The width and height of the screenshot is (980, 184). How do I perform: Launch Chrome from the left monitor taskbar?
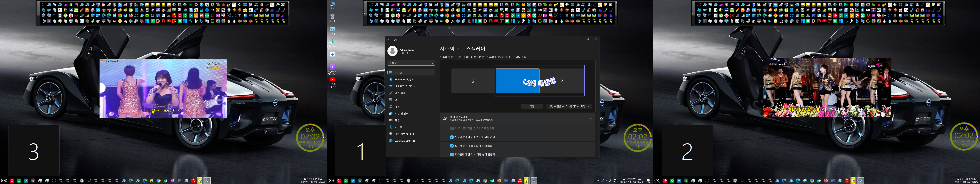[159, 181]
